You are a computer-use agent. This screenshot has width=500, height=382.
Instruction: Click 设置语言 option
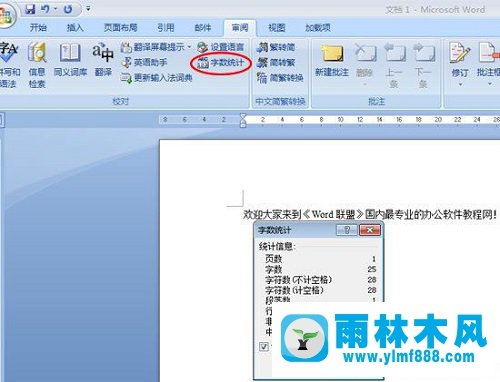pos(221,47)
